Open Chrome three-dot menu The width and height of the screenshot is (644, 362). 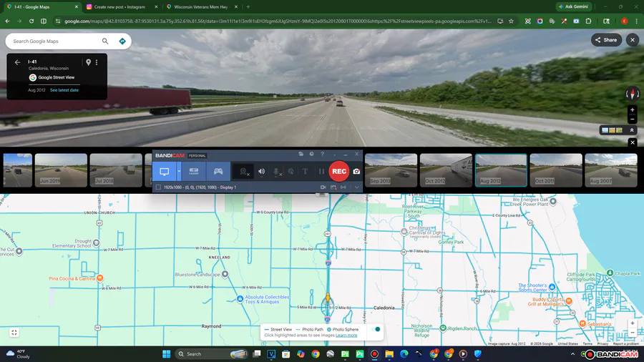636,21
